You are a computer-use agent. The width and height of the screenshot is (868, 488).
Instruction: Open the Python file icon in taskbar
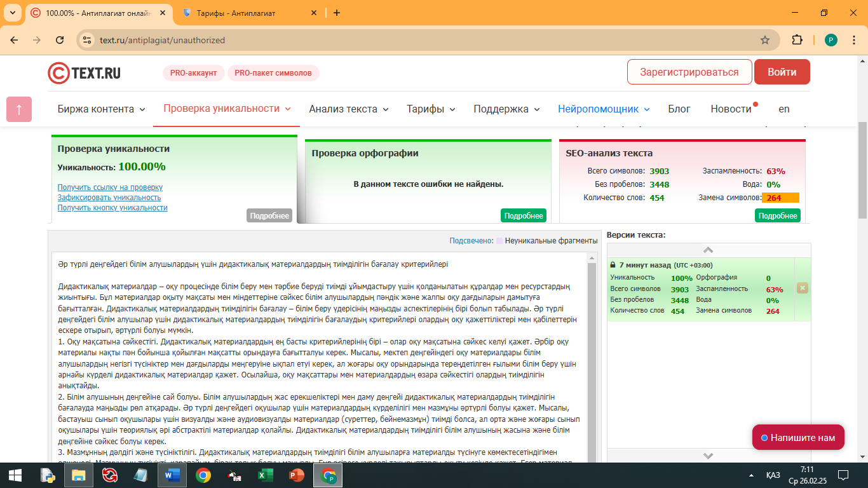pyautogui.click(x=48, y=475)
